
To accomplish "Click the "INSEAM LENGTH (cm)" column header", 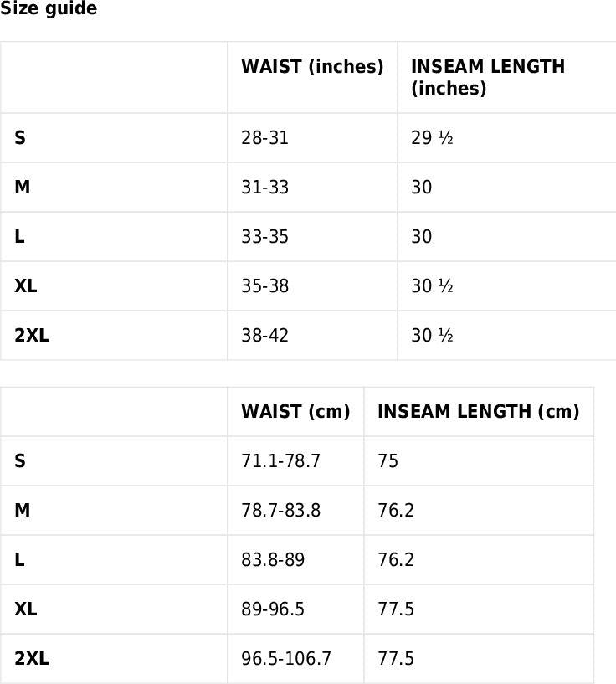I will click(x=478, y=412).
